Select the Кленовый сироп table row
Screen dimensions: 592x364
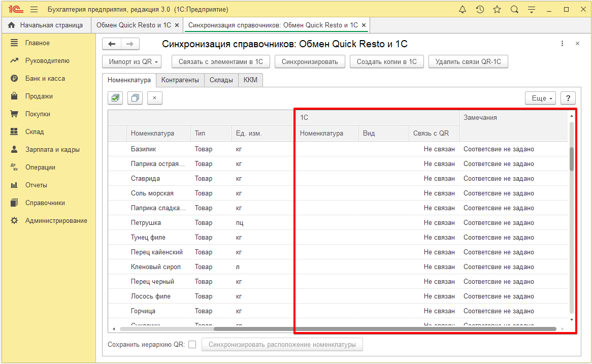(156, 267)
